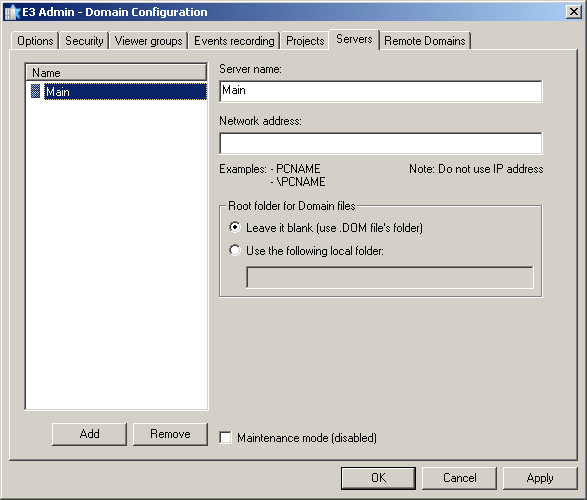The height and width of the screenshot is (500, 587).
Task: Open the Remote Domains tab
Action: pyautogui.click(x=425, y=40)
